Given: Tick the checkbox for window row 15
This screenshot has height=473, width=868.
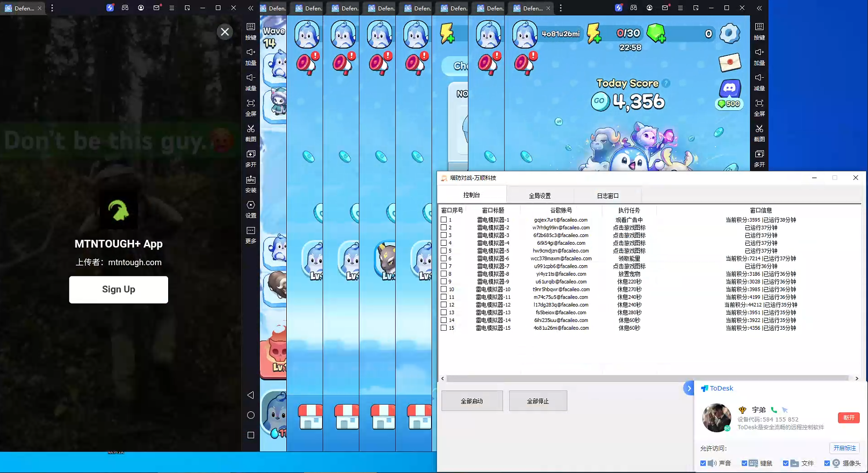Looking at the screenshot, I should click(444, 328).
